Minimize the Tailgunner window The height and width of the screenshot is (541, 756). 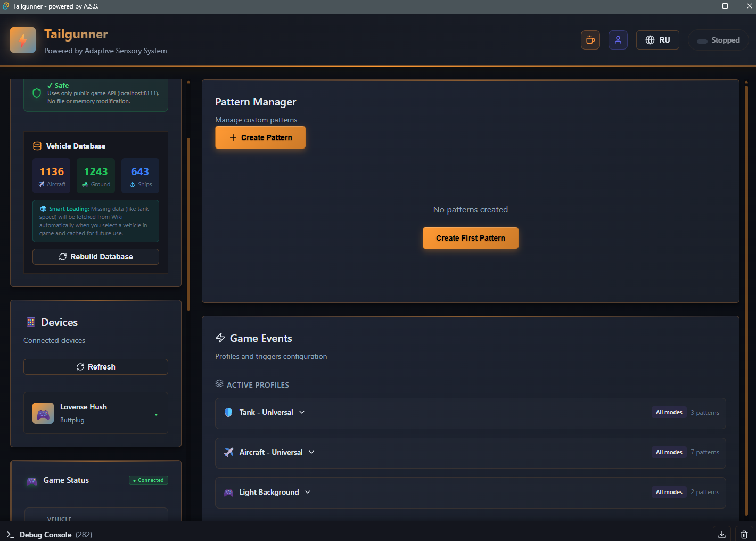(701, 6)
